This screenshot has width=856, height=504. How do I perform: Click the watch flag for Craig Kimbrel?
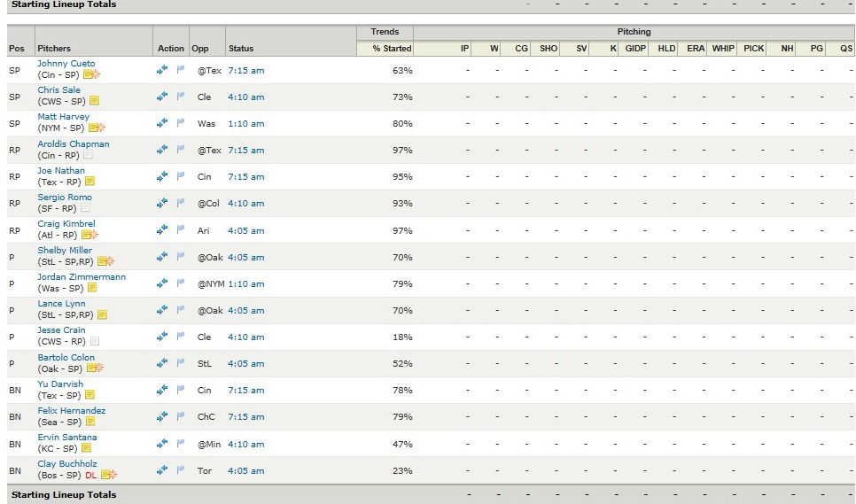pos(181,230)
